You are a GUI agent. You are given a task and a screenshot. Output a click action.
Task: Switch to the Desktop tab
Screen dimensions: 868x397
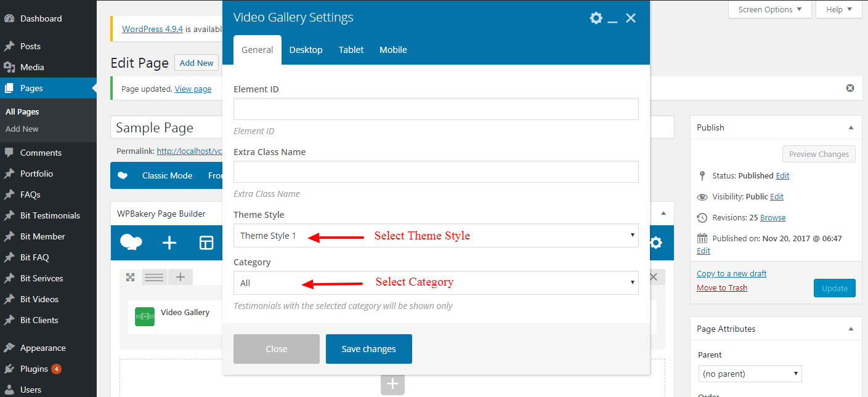pos(306,50)
